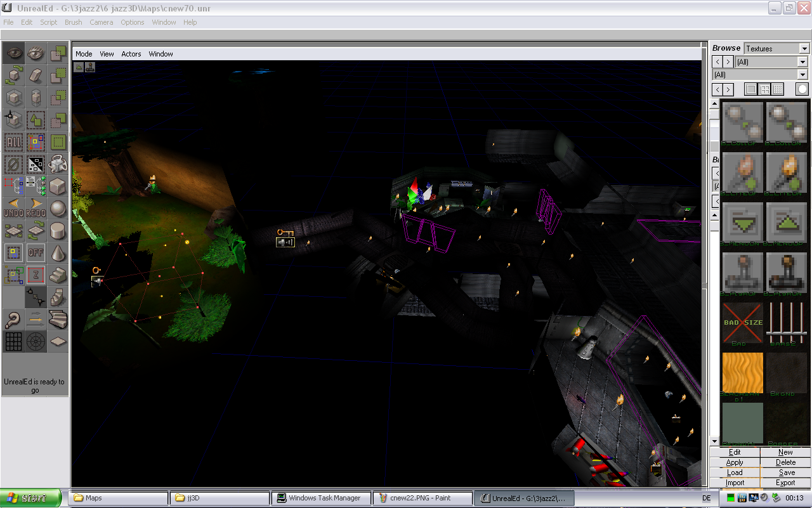812x508 pixels.
Task: Select the cylinder brush builder
Action: [58, 231]
